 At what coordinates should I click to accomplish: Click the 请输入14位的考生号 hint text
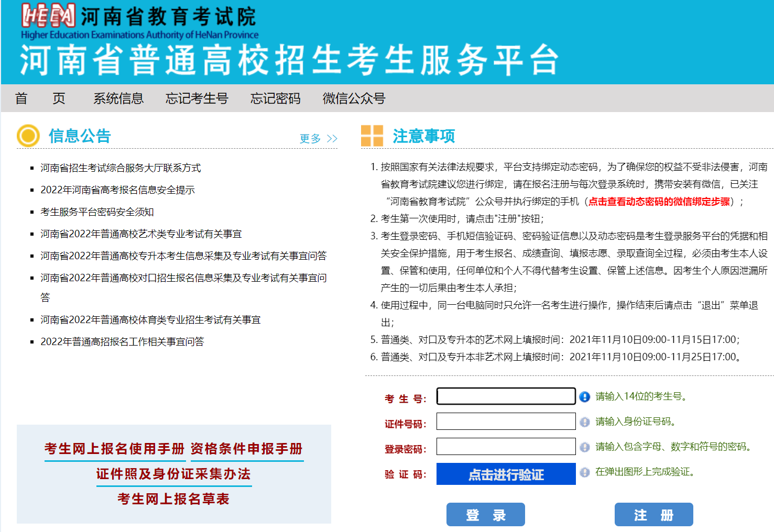(642, 396)
